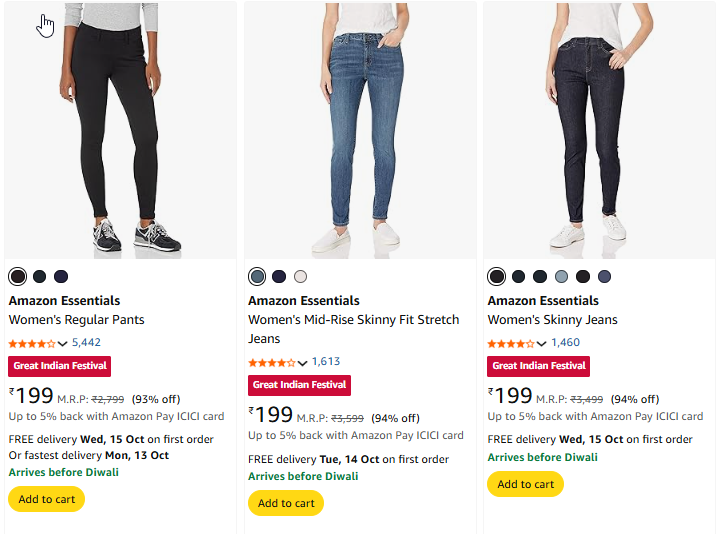Select the black swatch for Women's Regular Pants
This screenshot has width=724, height=534.
click(18, 276)
